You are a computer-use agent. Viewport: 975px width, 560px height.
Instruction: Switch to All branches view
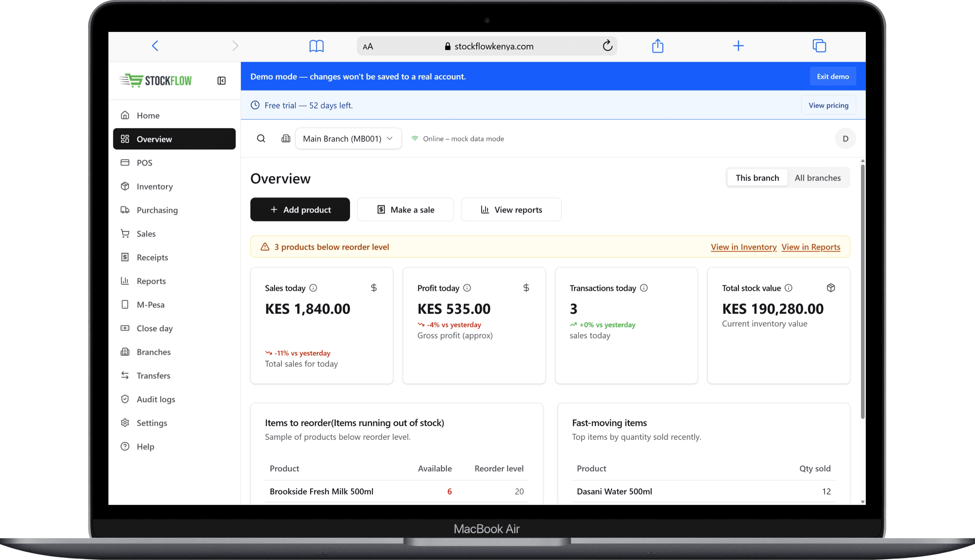(x=818, y=177)
